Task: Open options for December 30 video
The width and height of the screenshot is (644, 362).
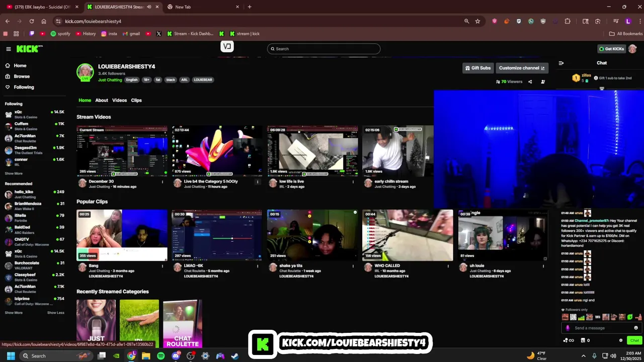Action: pos(162,182)
